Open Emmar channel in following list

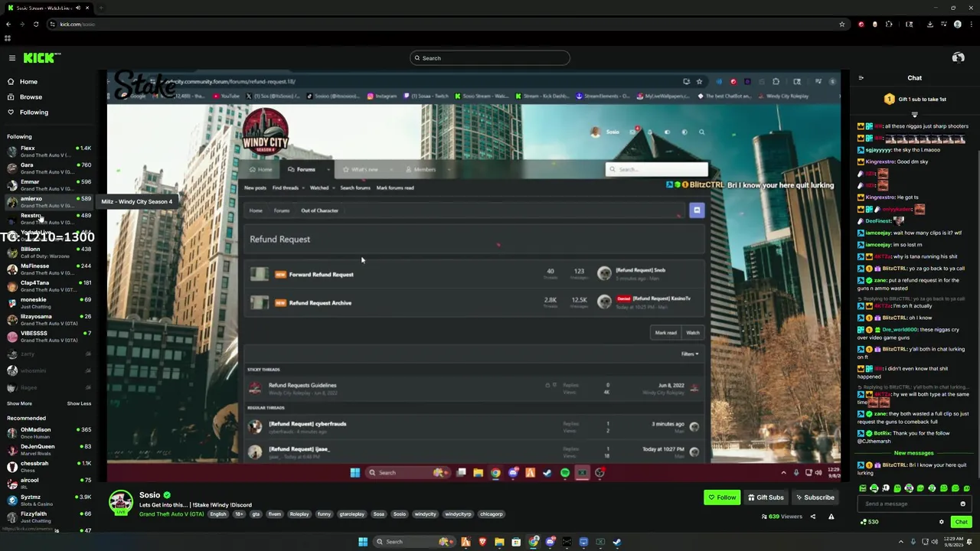pos(49,185)
